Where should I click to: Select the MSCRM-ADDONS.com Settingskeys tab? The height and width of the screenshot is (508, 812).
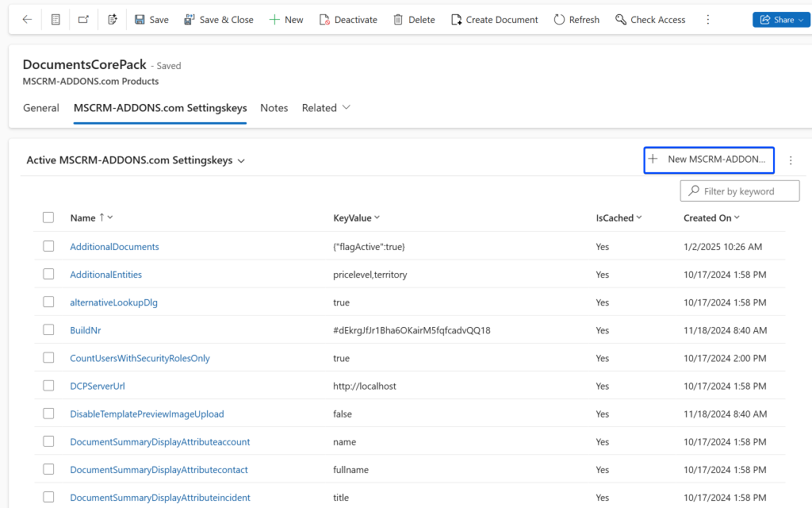click(x=160, y=108)
